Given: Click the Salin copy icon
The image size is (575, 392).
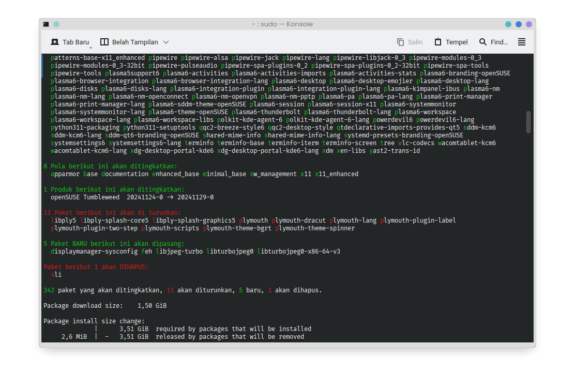Looking at the screenshot, I should pyautogui.click(x=400, y=42).
